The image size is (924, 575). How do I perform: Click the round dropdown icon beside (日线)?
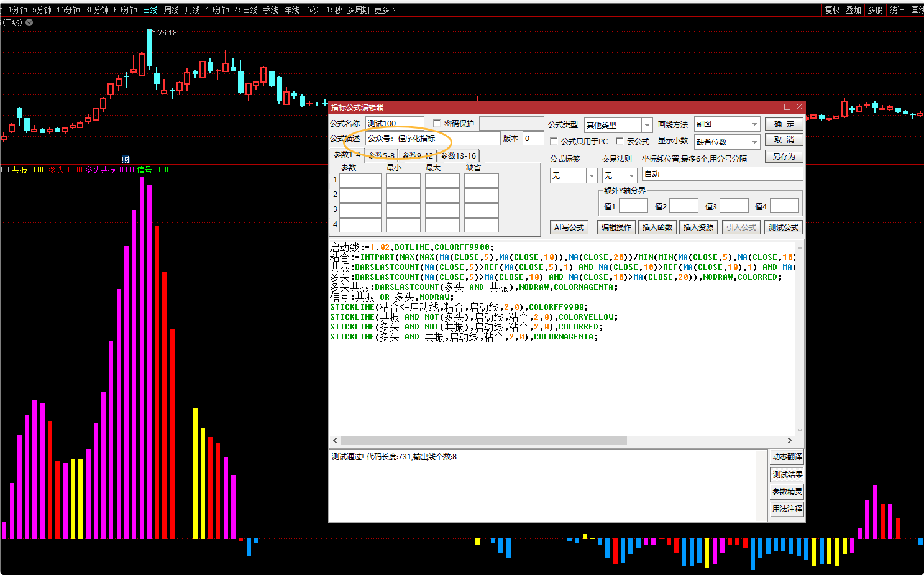(x=29, y=22)
